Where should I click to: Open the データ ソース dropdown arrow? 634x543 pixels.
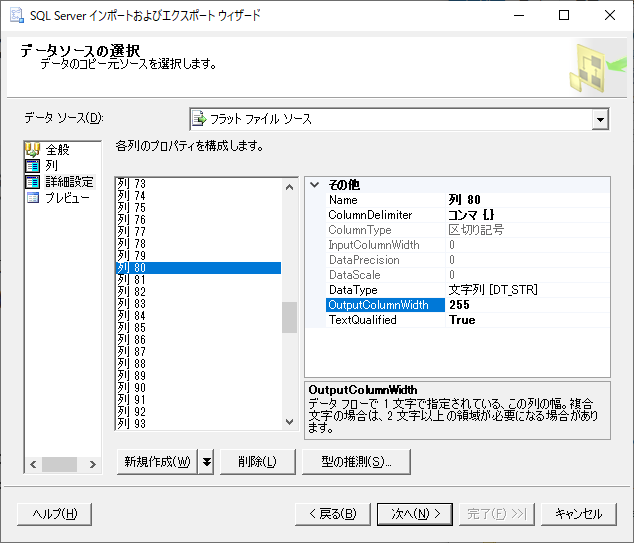pos(600,119)
